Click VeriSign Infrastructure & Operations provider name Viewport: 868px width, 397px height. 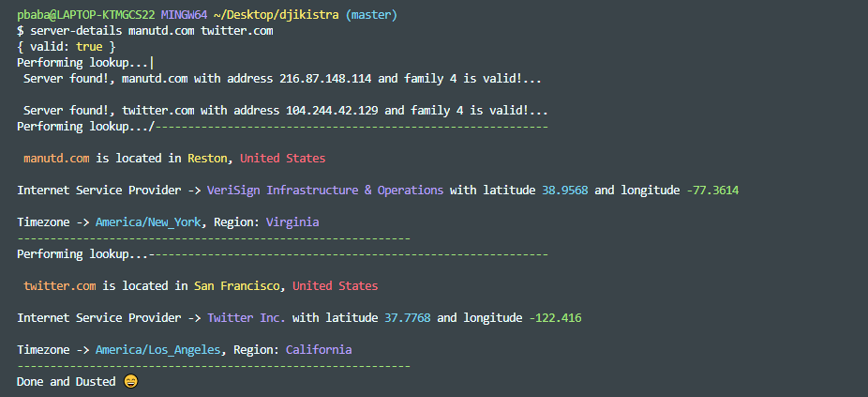click(x=325, y=191)
